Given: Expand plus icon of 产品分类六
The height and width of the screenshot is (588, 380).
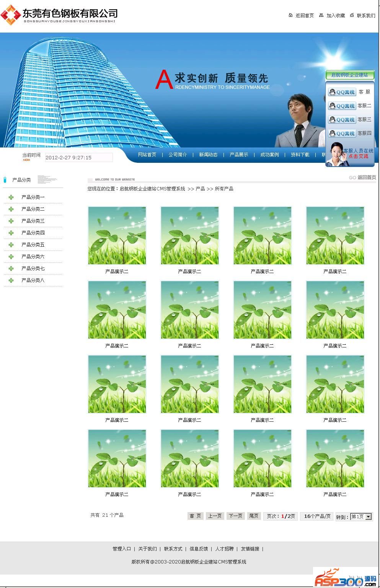Looking at the screenshot, I should pyautogui.click(x=11, y=257).
